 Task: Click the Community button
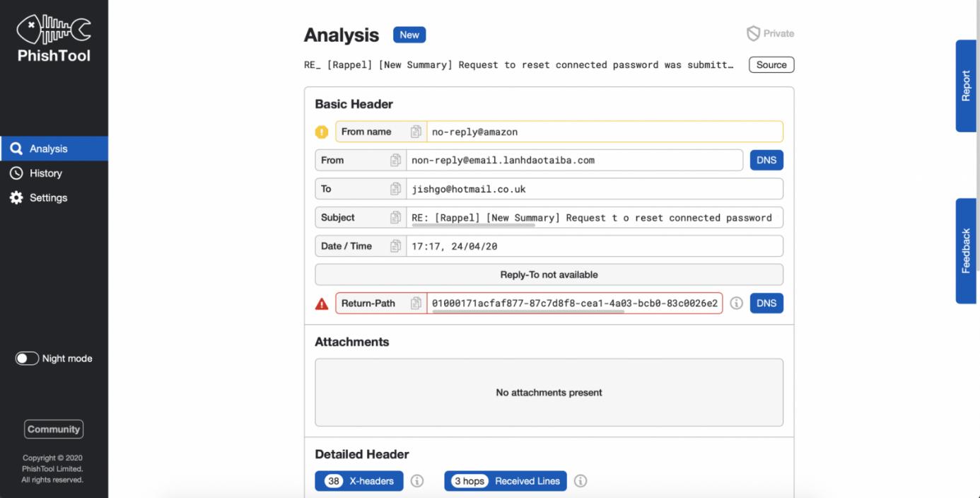pyautogui.click(x=54, y=429)
